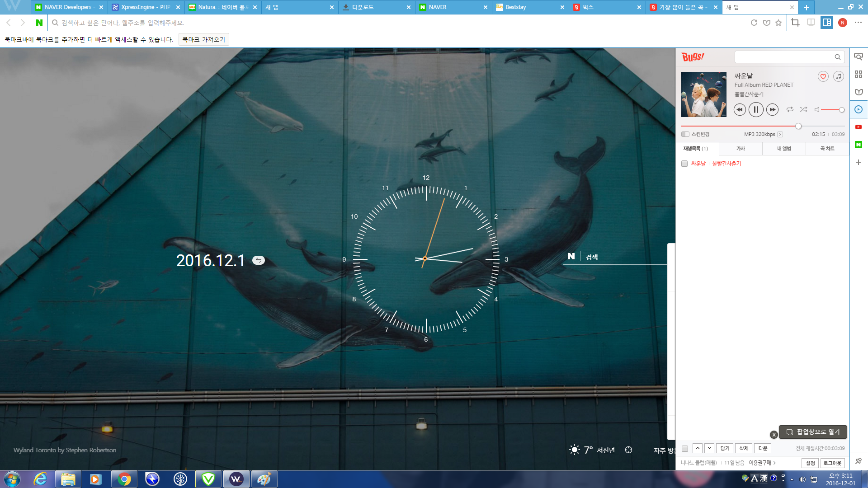This screenshot has width=868, height=488.
Task: Click the Bugs! logo
Action: [x=693, y=57]
